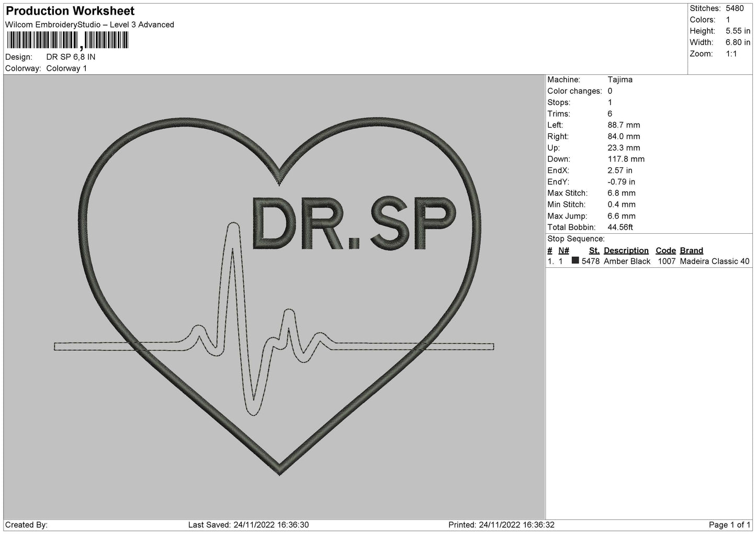Image resolution: width=756 pixels, height=534 pixels.
Task: Select the machine value 'Tajima'
Action: [620, 79]
